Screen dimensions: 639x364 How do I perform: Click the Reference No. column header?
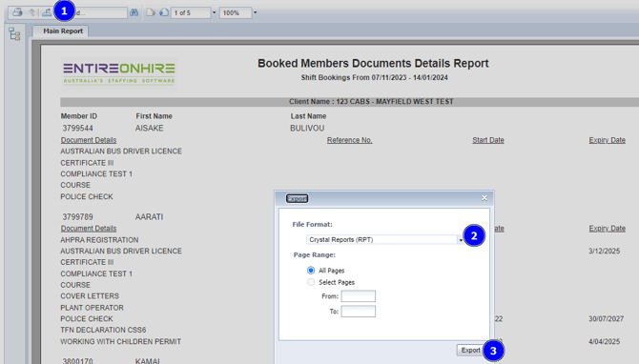click(x=349, y=140)
